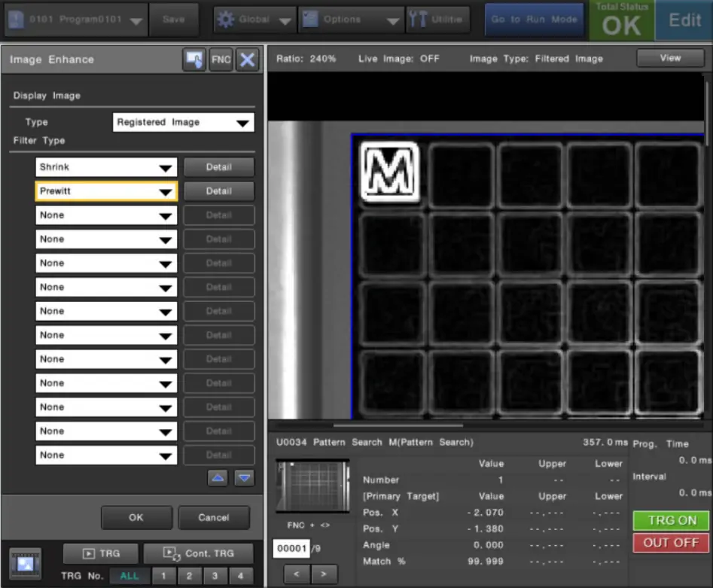Viewport: 713px width, 588px height.
Task: Open the Shrink filter dropdown
Action: point(106,167)
